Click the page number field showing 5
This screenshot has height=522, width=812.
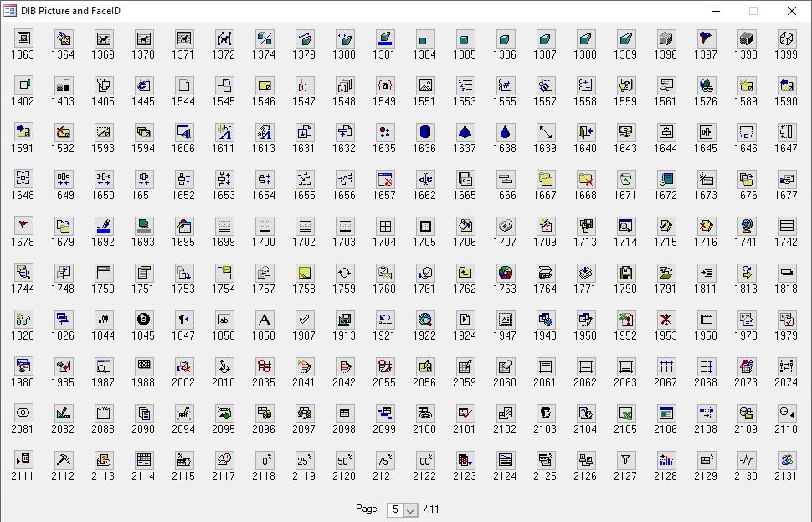396,510
